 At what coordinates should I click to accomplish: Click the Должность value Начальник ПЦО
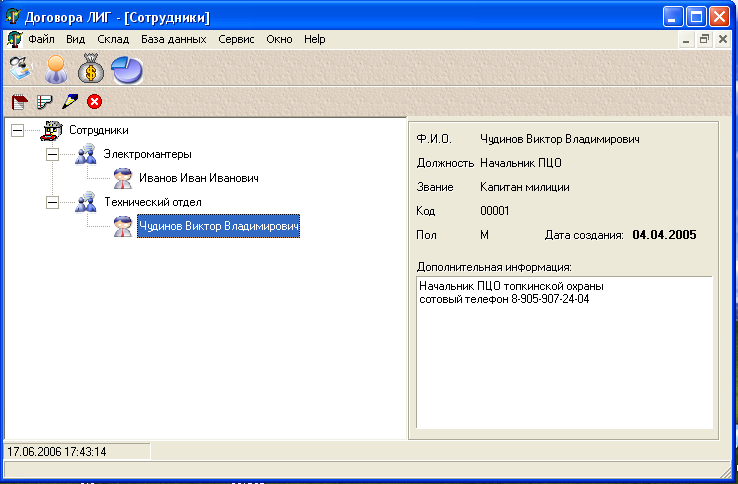(521, 163)
